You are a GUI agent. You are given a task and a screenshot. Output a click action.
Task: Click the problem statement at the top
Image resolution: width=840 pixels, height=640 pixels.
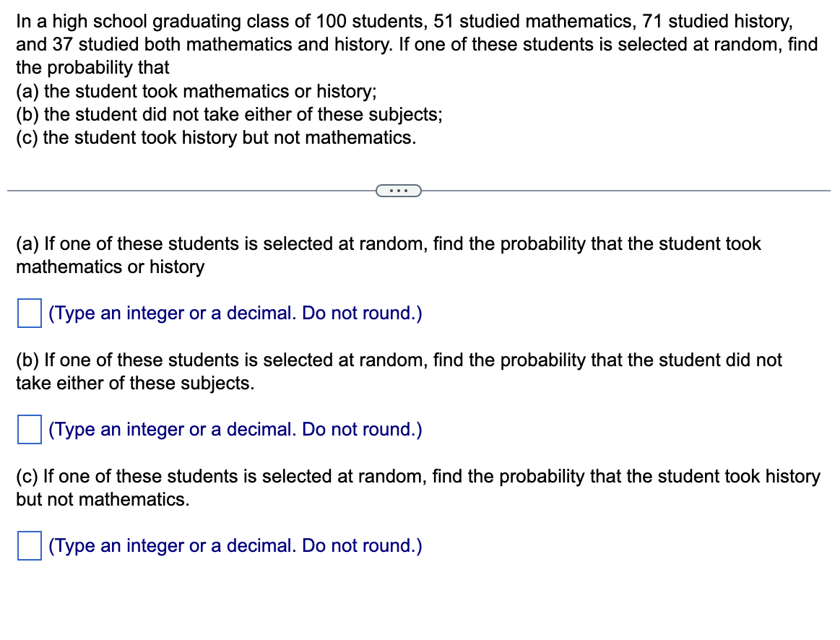click(x=415, y=44)
